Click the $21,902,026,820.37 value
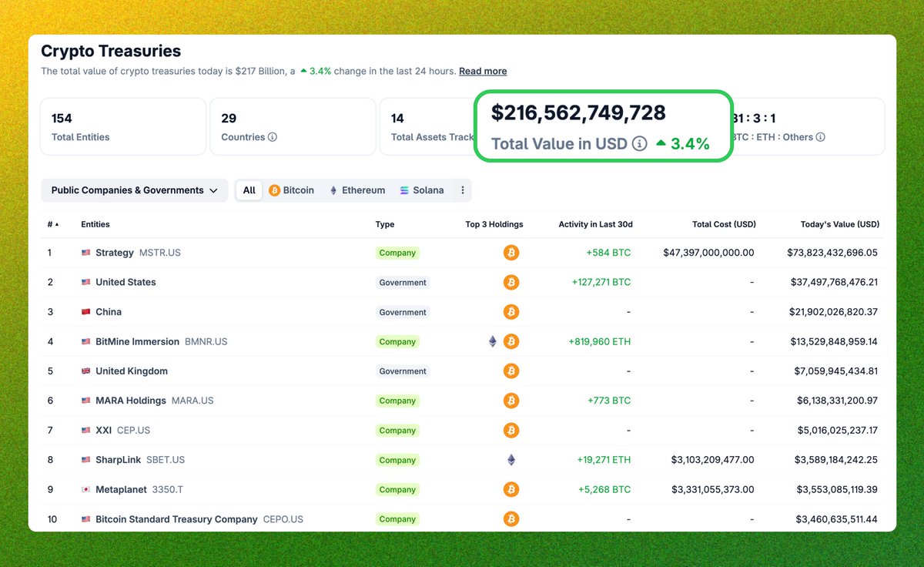This screenshot has width=924, height=567. click(834, 312)
